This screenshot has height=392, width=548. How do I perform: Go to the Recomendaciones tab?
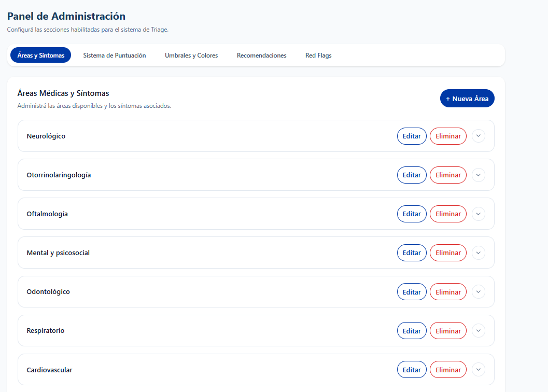pyautogui.click(x=261, y=55)
